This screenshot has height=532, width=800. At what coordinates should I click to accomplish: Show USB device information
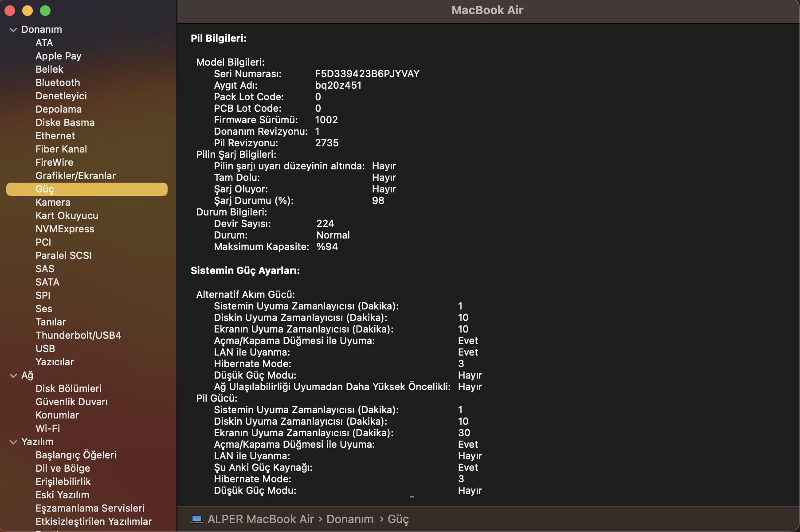pos(45,349)
